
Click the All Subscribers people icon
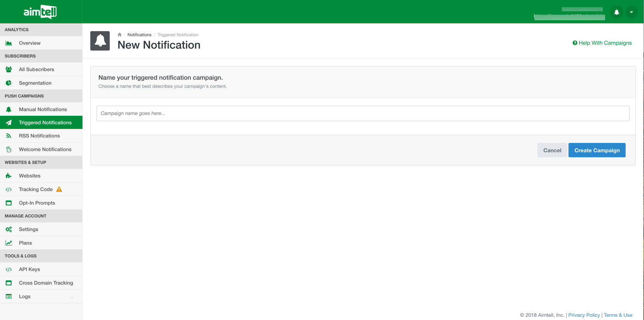9,70
